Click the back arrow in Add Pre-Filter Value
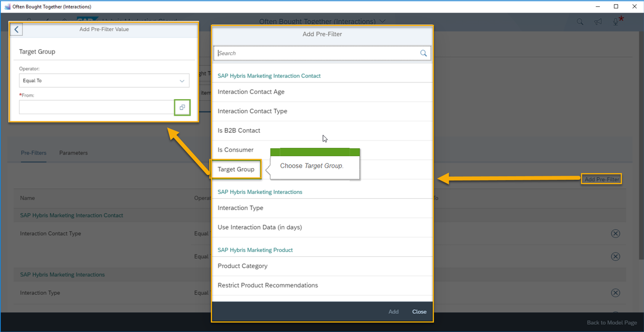644x332 pixels. (x=17, y=30)
